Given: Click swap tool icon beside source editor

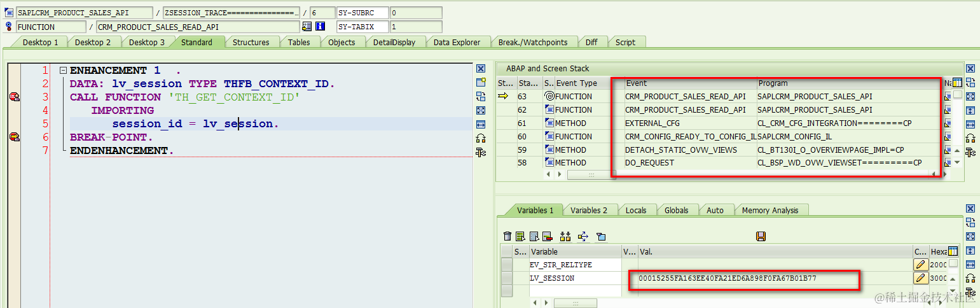Looking at the screenshot, I should [x=481, y=97].
